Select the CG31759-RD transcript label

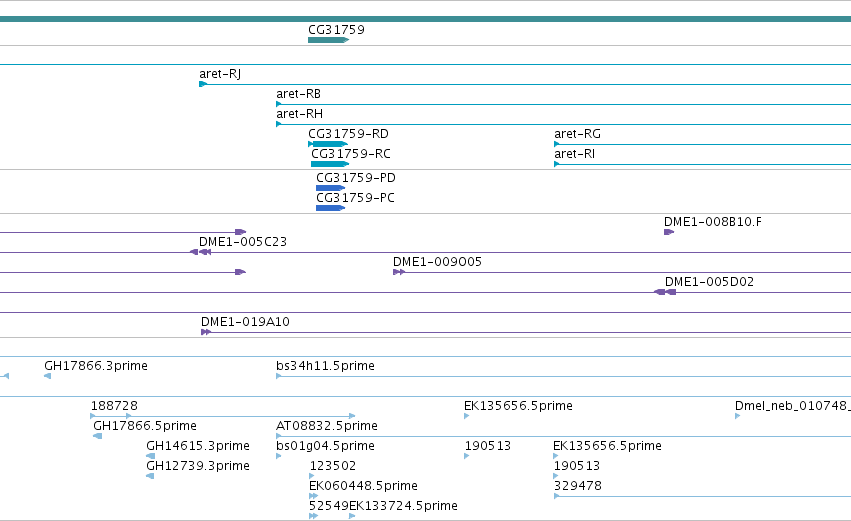348,134
